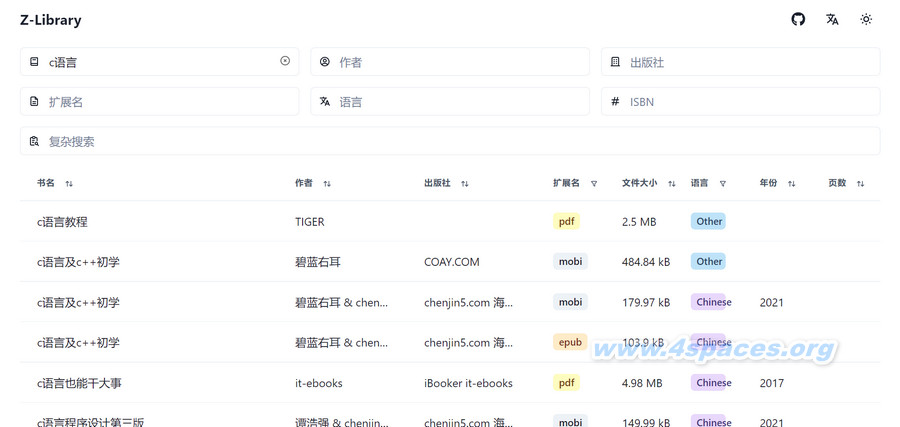Select the complex search input box
The width and height of the screenshot is (900, 427).
[450, 142]
